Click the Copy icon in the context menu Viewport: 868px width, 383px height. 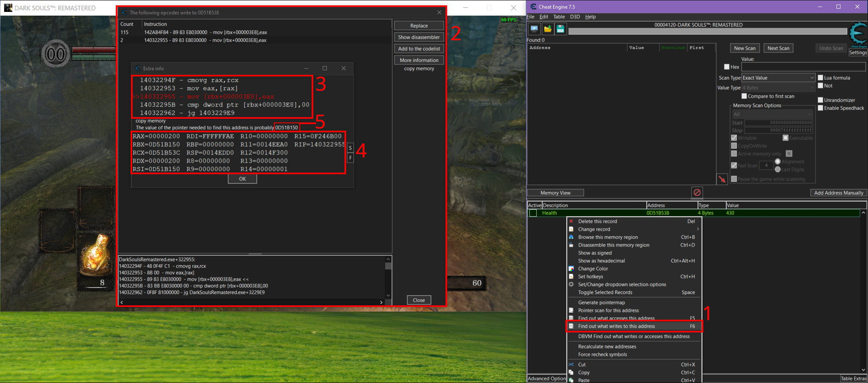[571, 372]
